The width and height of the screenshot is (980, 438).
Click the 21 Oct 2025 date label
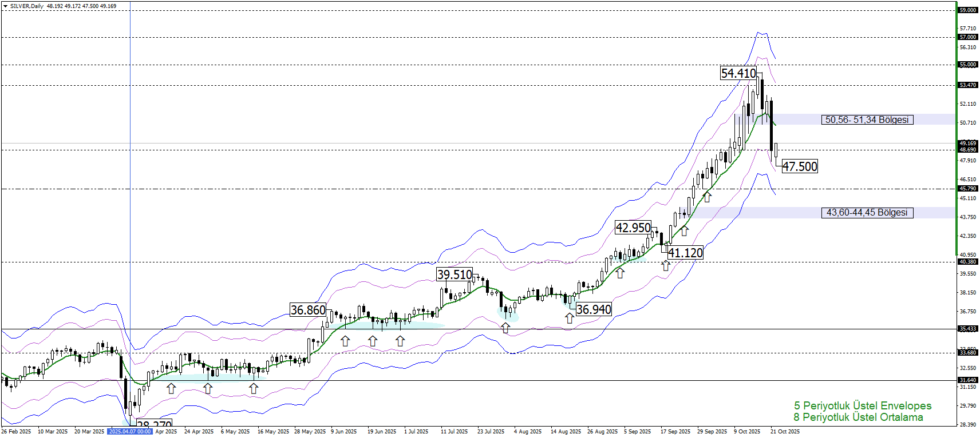785,432
